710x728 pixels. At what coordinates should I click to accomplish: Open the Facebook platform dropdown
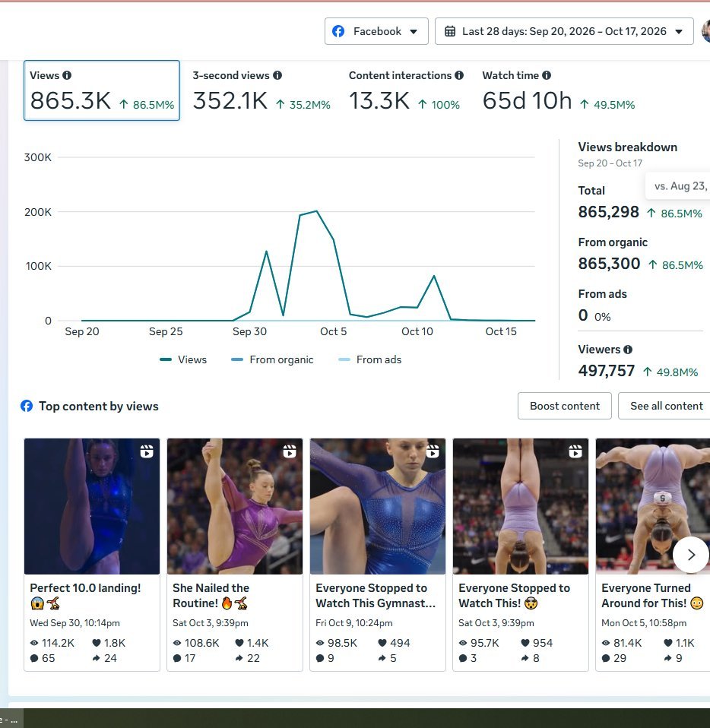(376, 31)
